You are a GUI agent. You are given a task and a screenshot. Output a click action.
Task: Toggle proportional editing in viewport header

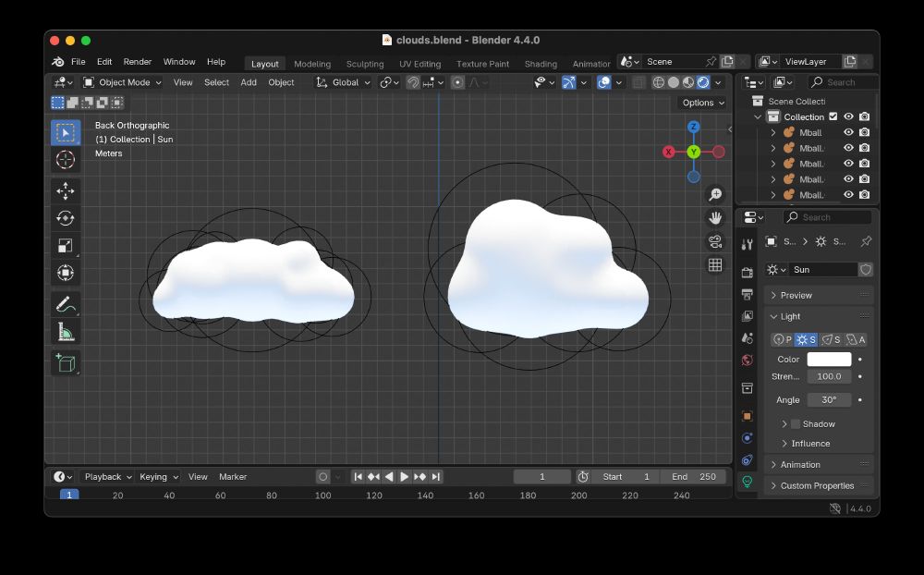tap(458, 82)
